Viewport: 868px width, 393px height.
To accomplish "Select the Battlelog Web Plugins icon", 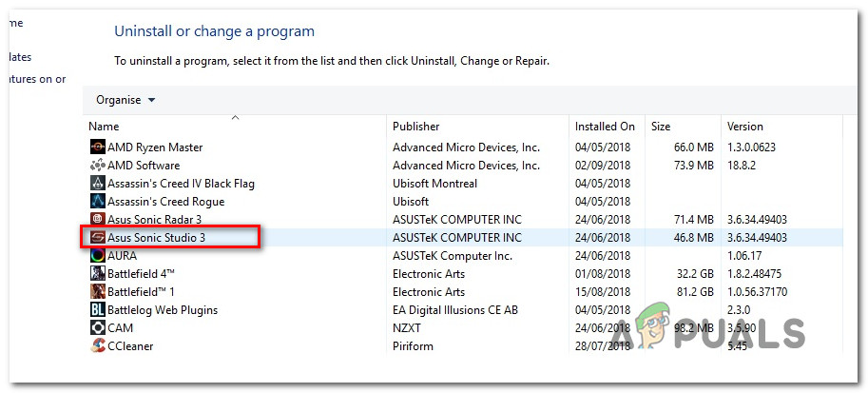I will pos(97,310).
